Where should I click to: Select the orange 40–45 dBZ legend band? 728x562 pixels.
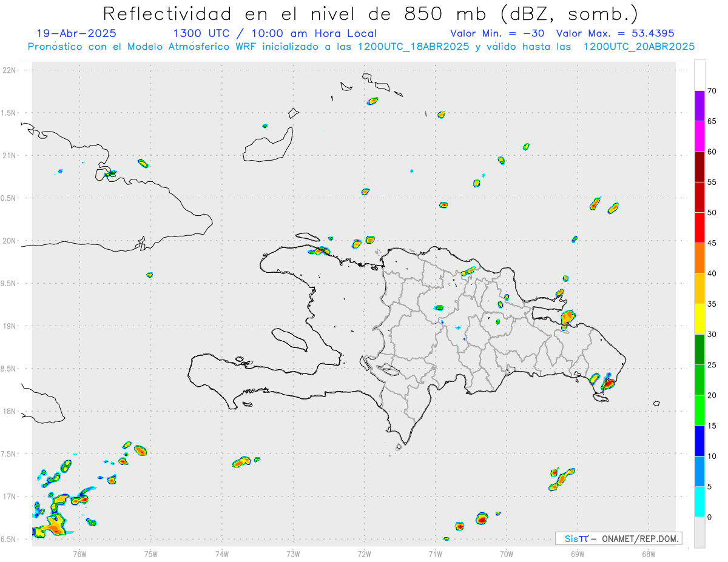pos(699,258)
